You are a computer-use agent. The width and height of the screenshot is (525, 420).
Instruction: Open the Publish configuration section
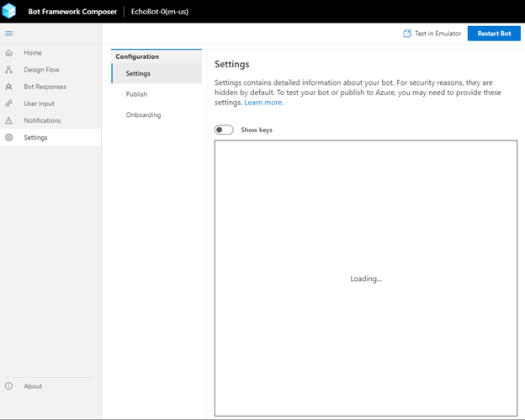(156, 94)
